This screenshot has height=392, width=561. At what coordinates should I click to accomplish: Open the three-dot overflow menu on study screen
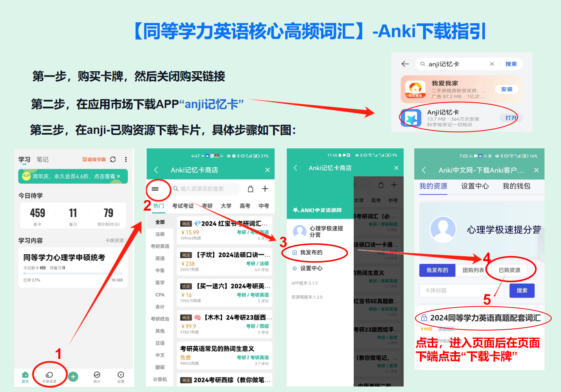[126, 159]
